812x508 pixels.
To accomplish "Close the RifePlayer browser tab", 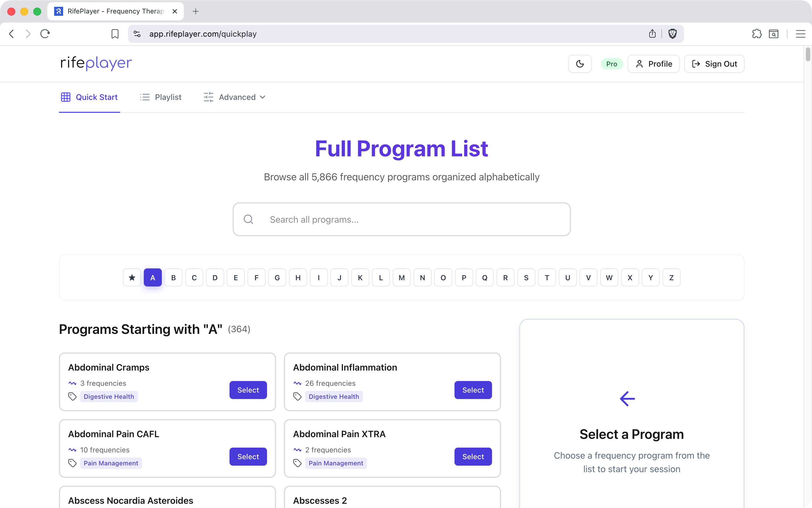I will click(175, 11).
